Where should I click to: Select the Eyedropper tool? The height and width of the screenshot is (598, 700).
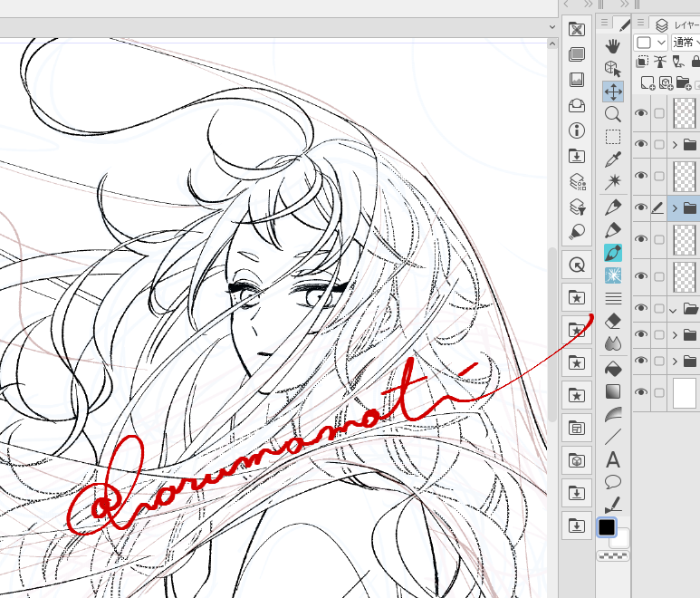point(613,159)
